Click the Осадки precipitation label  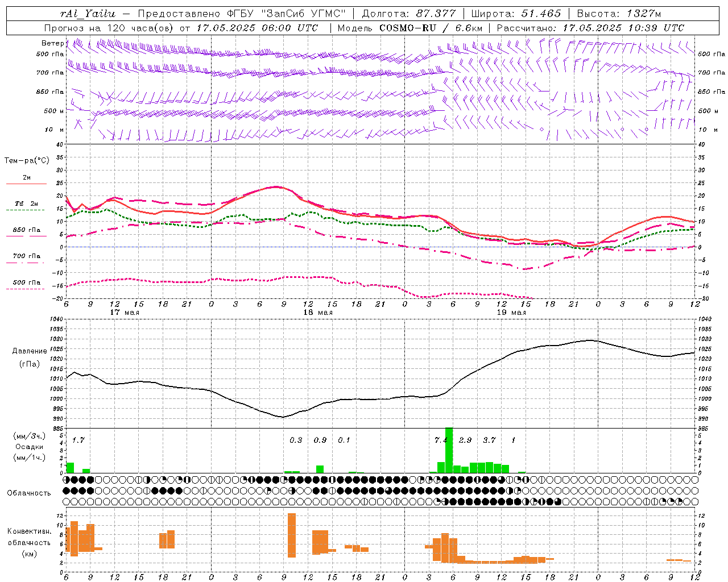[30, 447]
